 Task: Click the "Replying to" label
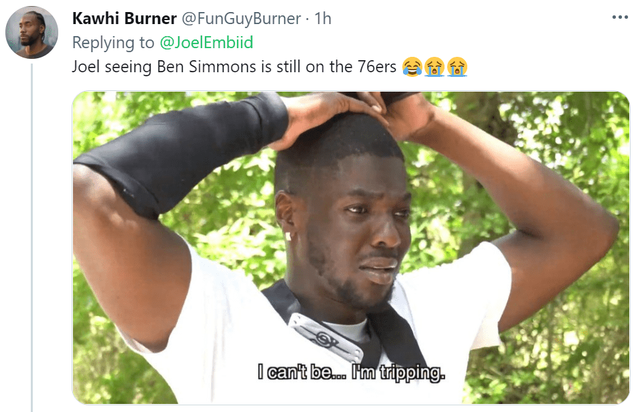pos(113,42)
